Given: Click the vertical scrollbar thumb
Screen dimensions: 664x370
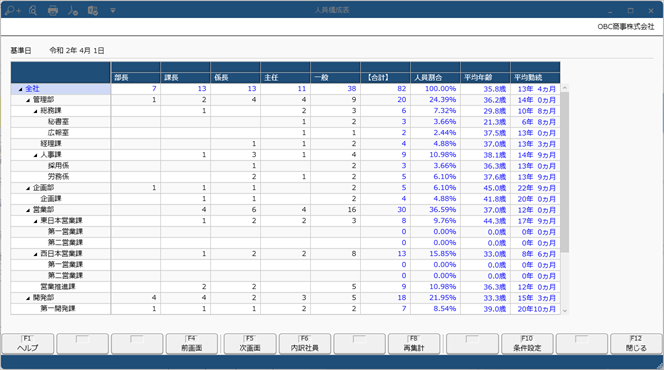Looking at the screenshot, I should pyautogui.click(x=564, y=171).
